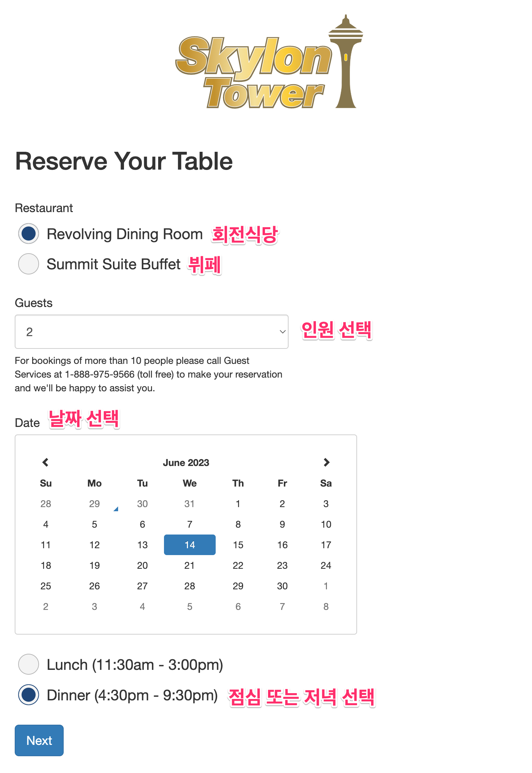Click the next month arrow in calendar
Viewport: 532px width, 773px height.
pyautogui.click(x=326, y=462)
